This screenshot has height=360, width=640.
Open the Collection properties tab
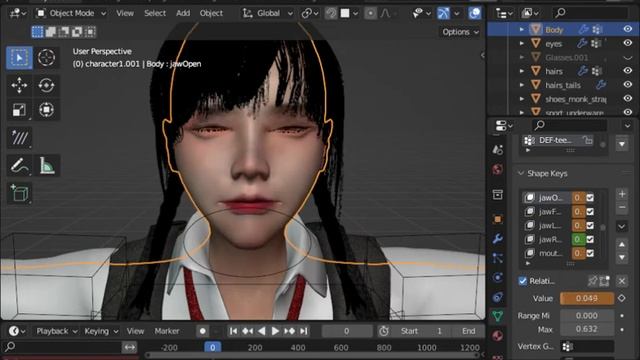(498, 194)
